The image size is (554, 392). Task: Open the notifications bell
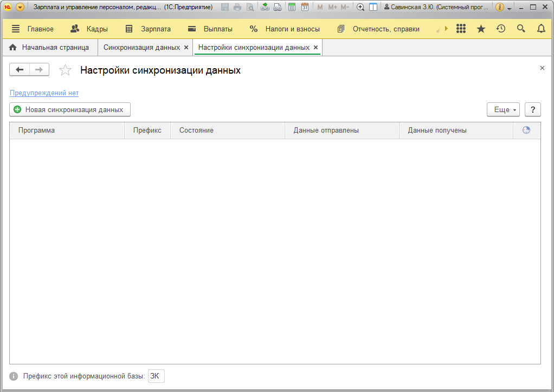coord(541,29)
